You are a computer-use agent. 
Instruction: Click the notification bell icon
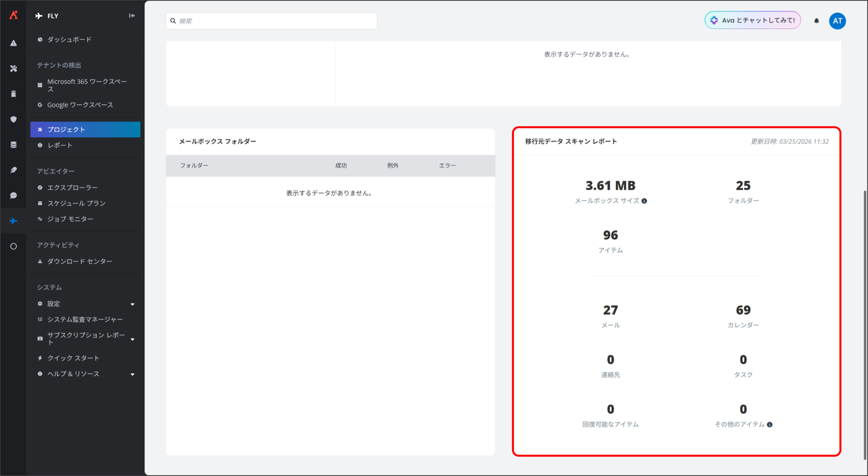tap(816, 21)
